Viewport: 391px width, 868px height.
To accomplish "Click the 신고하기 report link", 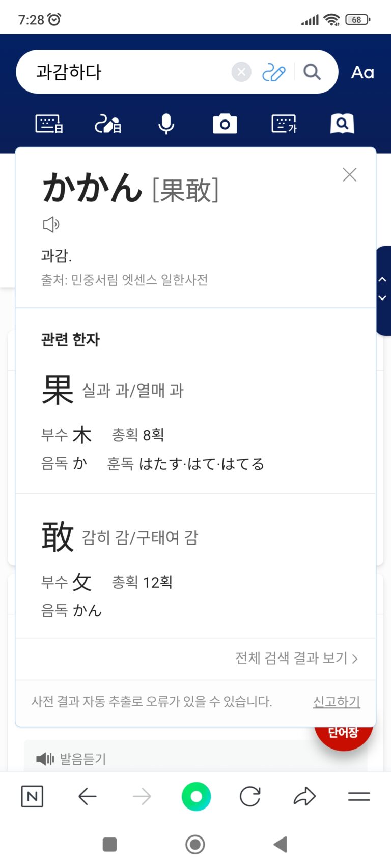I will point(336,702).
